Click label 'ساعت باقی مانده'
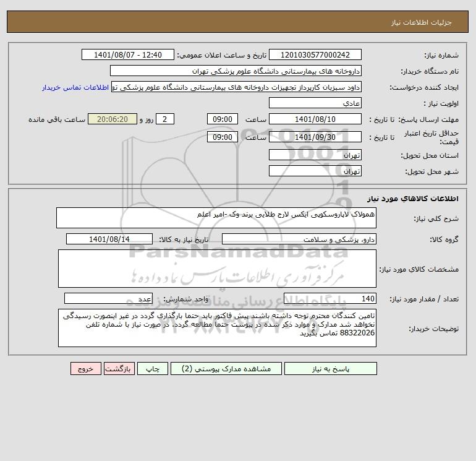Image resolution: width=476 pixels, height=461 pixels. click(x=57, y=119)
